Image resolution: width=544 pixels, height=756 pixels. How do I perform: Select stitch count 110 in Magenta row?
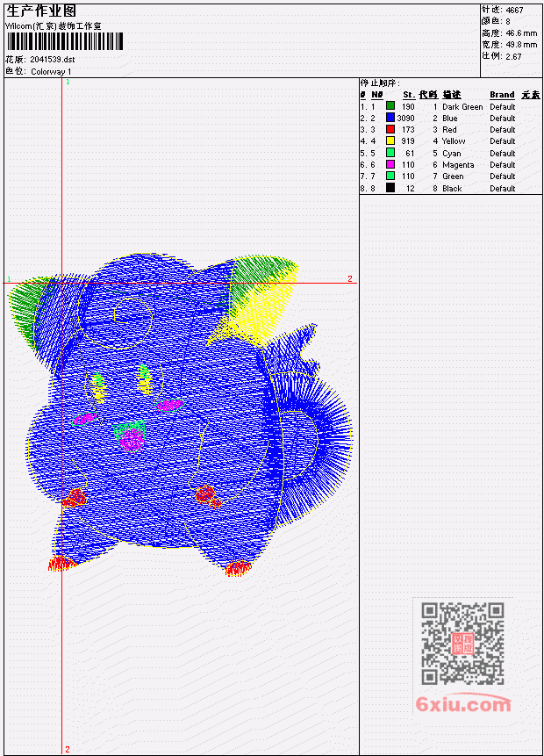[408, 165]
